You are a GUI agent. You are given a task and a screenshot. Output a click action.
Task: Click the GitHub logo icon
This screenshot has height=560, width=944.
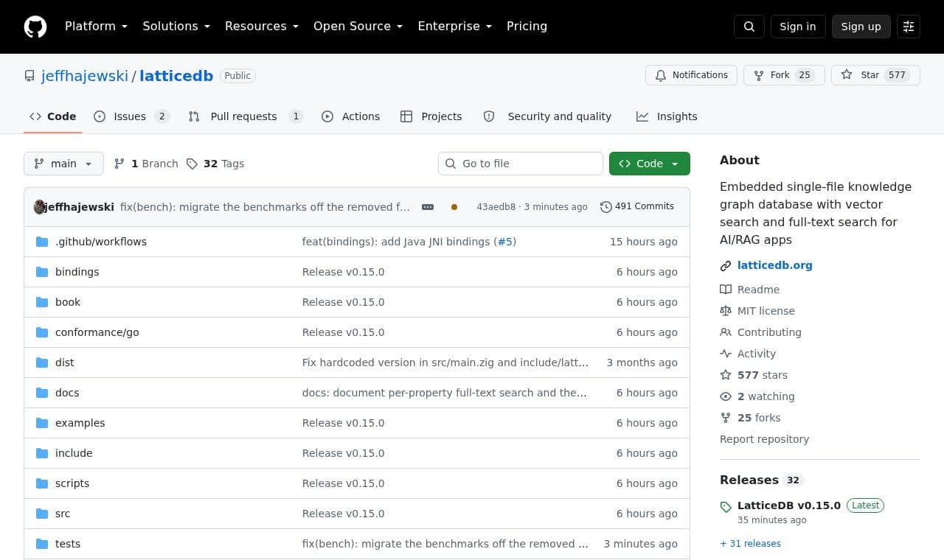pyautogui.click(x=35, y=27)
